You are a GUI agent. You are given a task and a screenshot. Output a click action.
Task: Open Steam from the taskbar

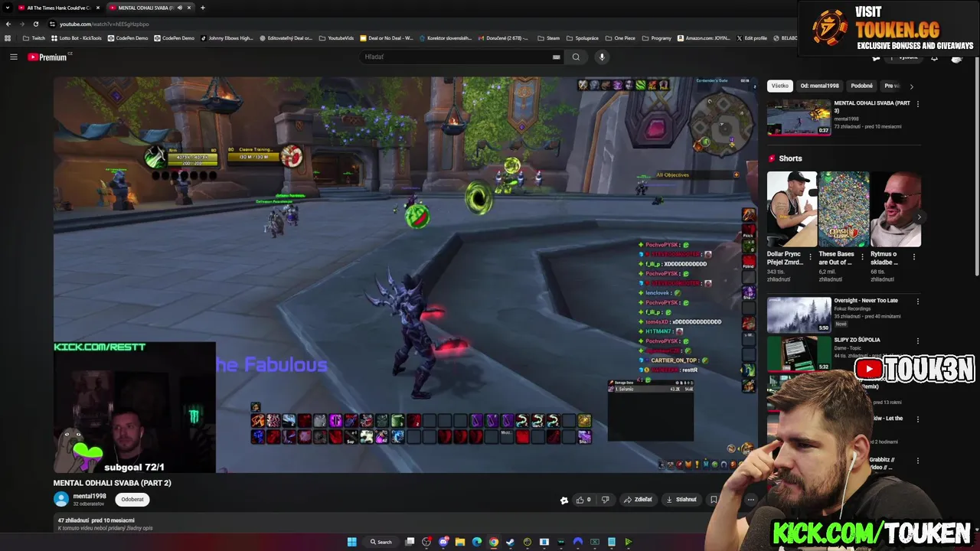(511, 542)
